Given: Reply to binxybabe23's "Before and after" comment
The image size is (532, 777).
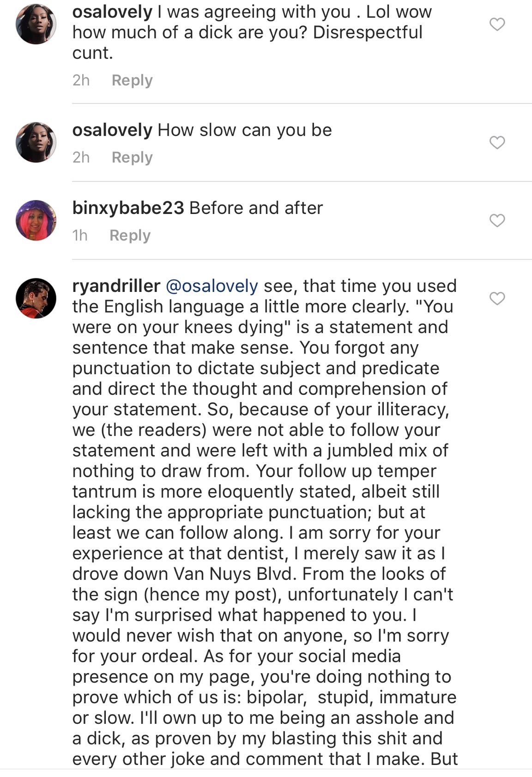Looking at the screenshot, I should tap(130, 236).
